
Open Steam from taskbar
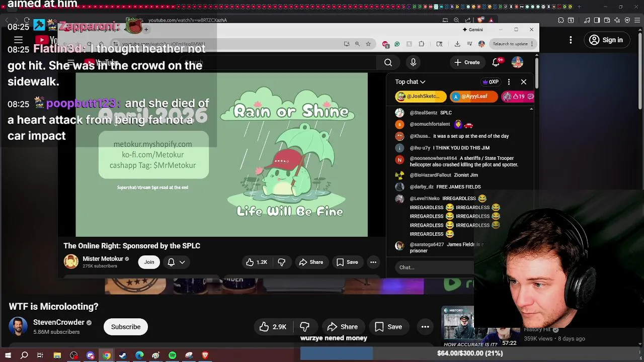click(x=123, y=355)
